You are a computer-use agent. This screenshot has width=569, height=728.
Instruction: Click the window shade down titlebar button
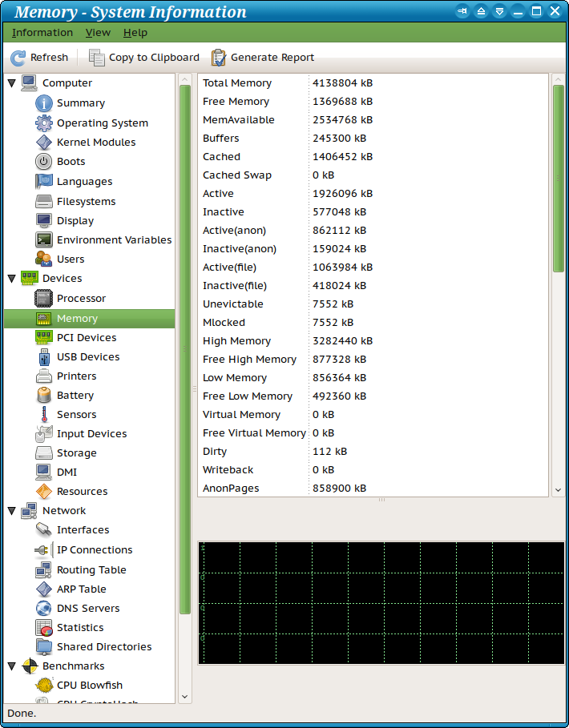pos(499,11)
